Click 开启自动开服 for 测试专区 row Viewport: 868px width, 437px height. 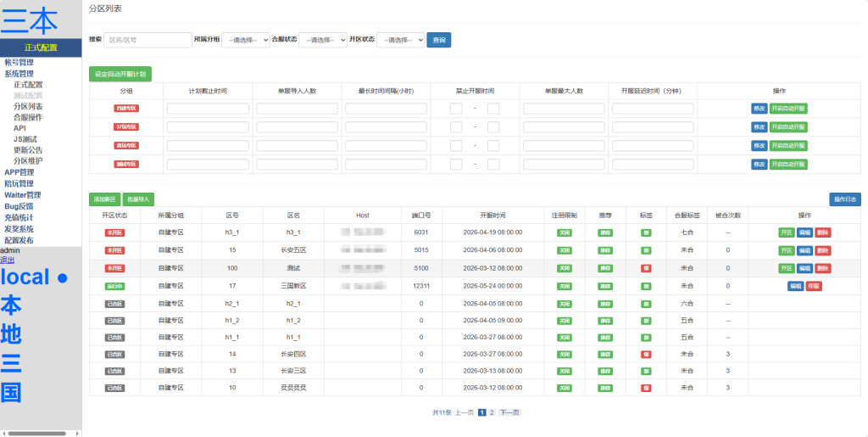(788, 164)
